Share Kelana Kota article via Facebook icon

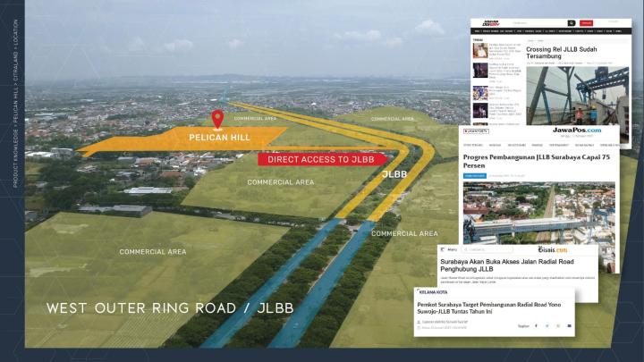pos(537,326)
